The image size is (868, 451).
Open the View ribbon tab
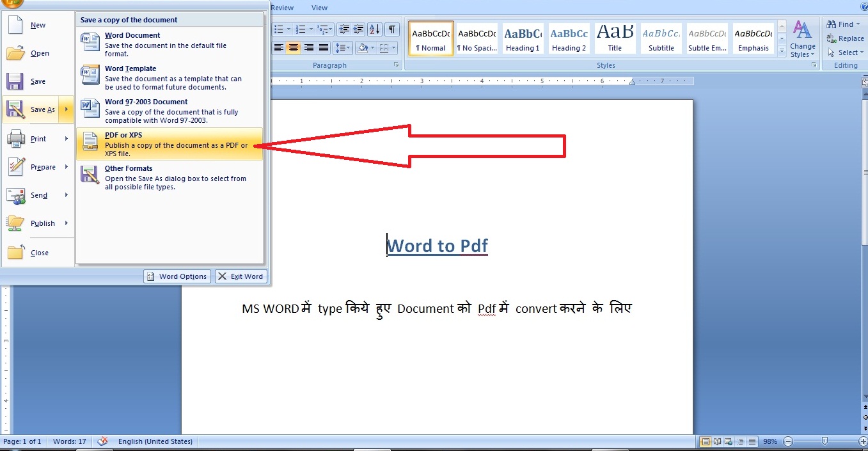pyautogui.click(x=319, y=8)
